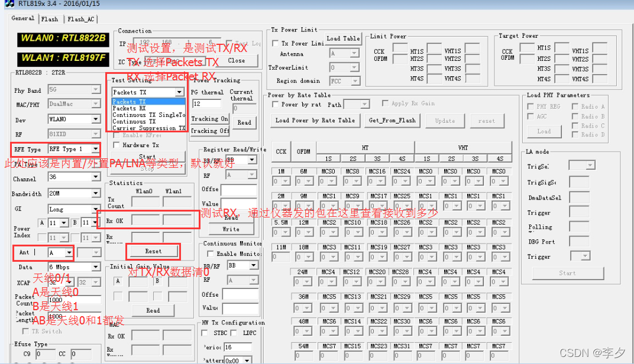Screen dimensions: 634x364
Task: Toggle the PHY REG checkbox
Action: 531,106
